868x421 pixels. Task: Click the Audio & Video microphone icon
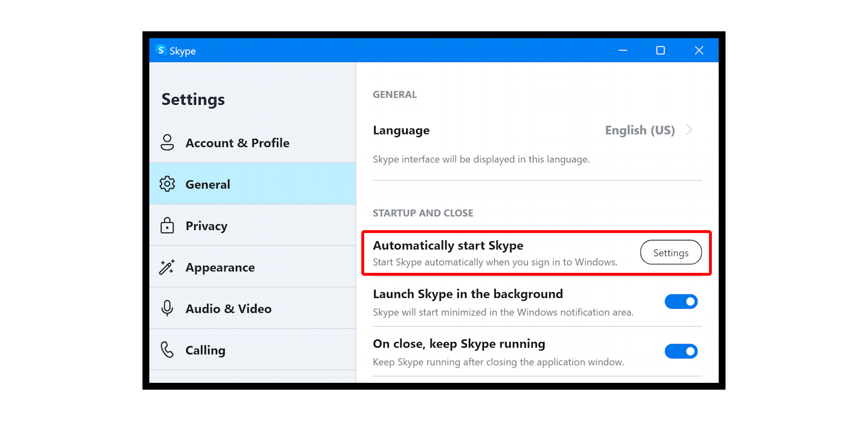click(167, 308)
